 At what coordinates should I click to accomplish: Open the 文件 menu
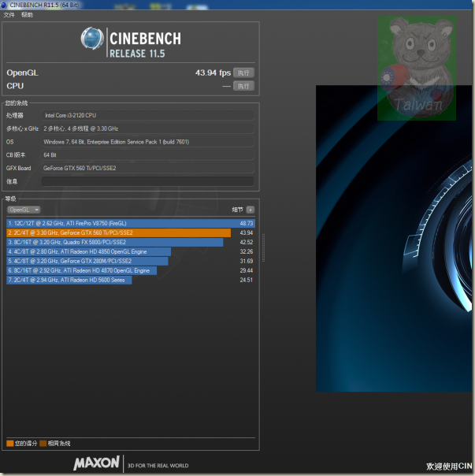[9, 15]
